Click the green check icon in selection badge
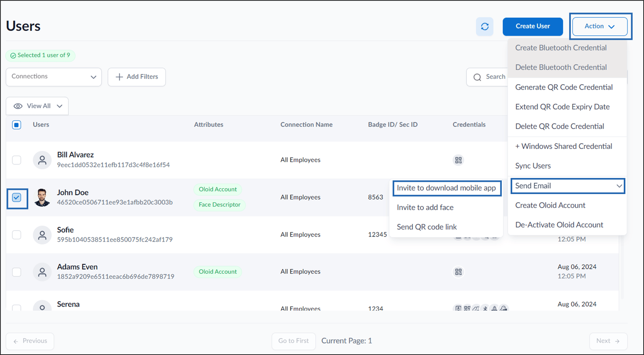Screen dimensions: 644x355 coord(13,56)
